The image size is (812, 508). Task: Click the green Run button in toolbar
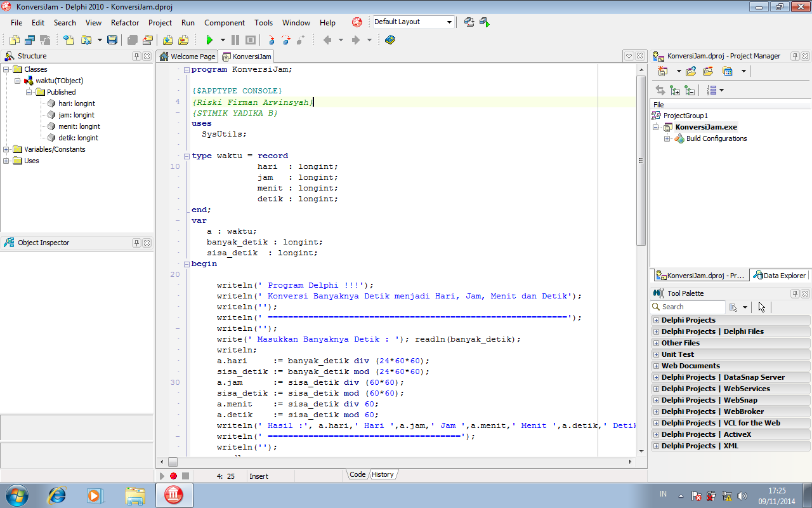(209, 40)
